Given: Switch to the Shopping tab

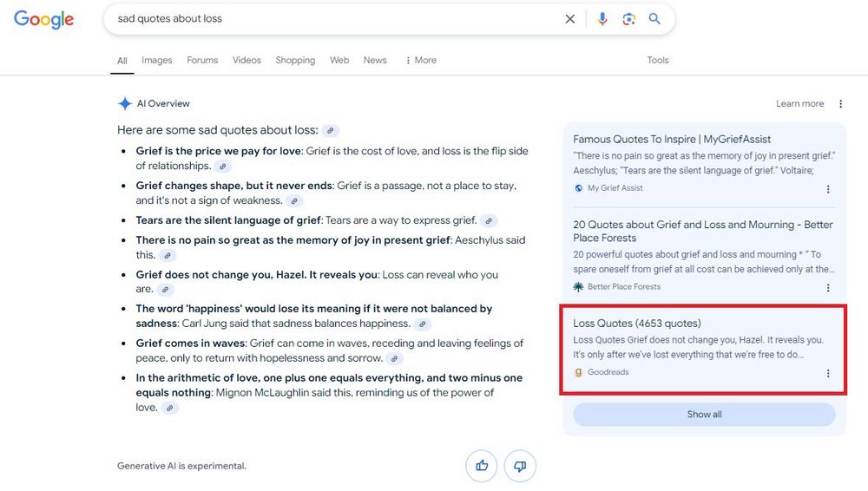Looking at the screenshot, I should [295, 60].
